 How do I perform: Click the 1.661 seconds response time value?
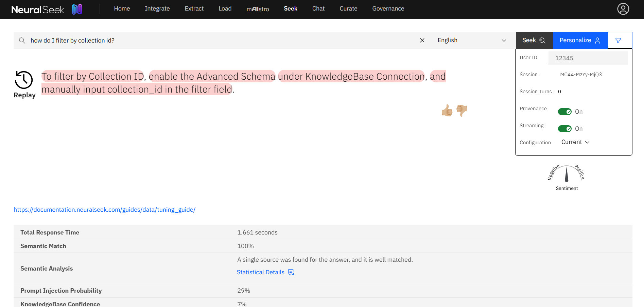(257, 232)
